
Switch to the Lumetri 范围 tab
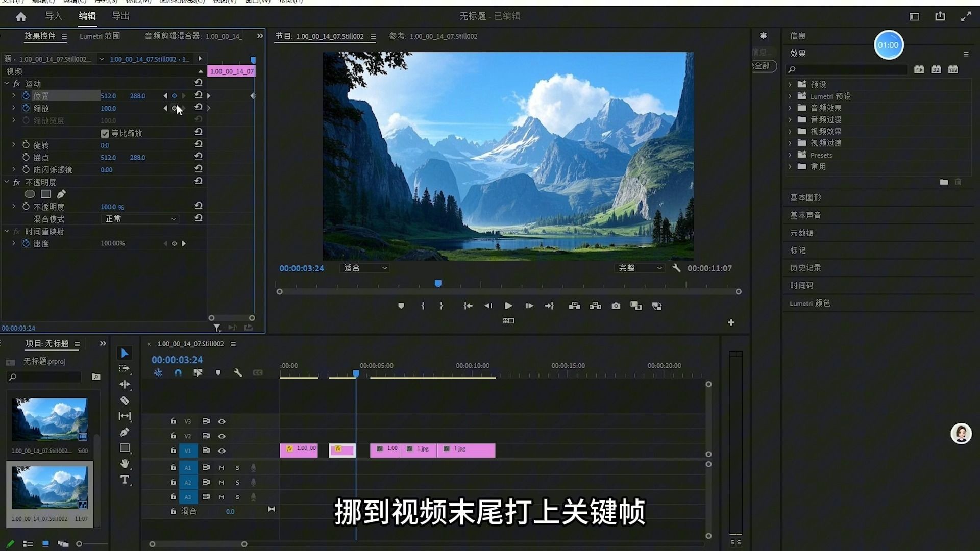coord(100,36)
